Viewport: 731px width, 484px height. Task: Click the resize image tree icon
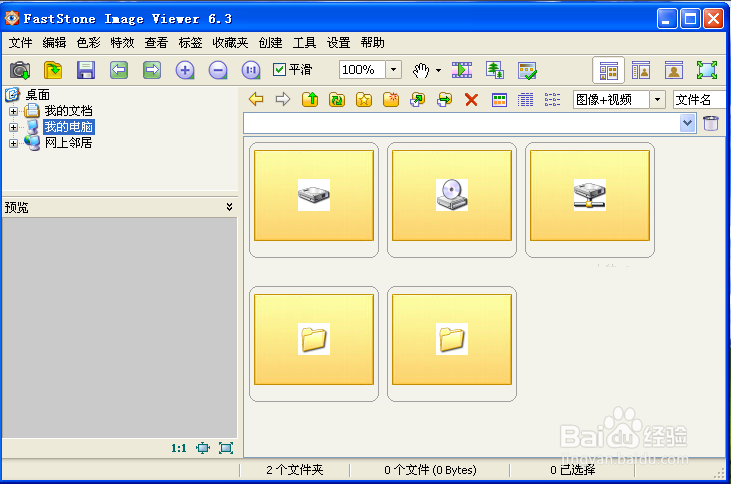[x=495, y=70]
